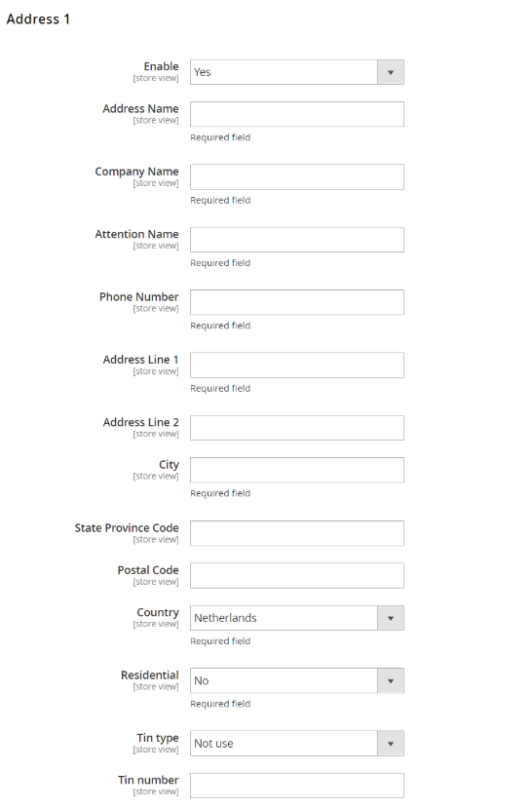
Task: Click the Country dropdown arrow icon
Action: (391, 618)
